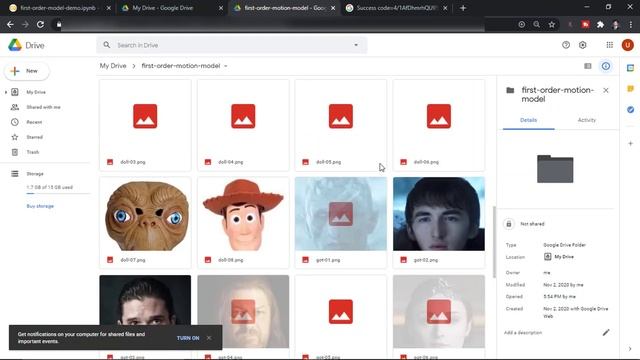Toggle the view details info icon
This screenshot has height=360, width=640.
[606, 66]
